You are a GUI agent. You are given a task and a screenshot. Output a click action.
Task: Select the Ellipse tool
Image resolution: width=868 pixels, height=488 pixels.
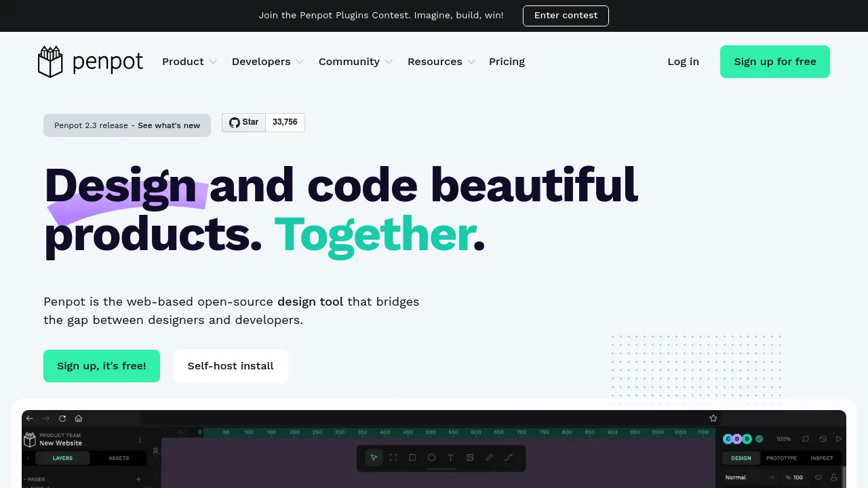431,457
